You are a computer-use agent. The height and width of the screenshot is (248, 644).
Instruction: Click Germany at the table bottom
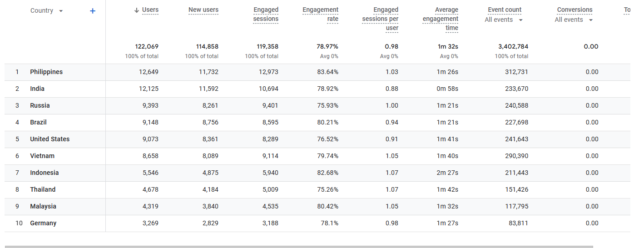tap(43, 223)
